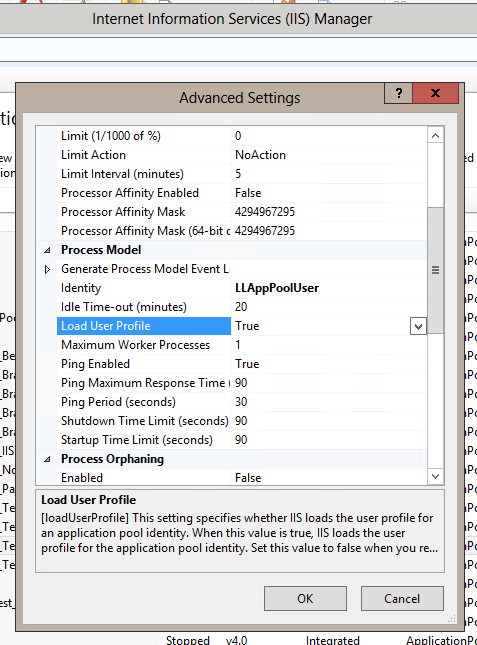Viewport: 477px width, 645px height.
Task: Open the Load User Profile value dropdown
Action: coord(418,327)
